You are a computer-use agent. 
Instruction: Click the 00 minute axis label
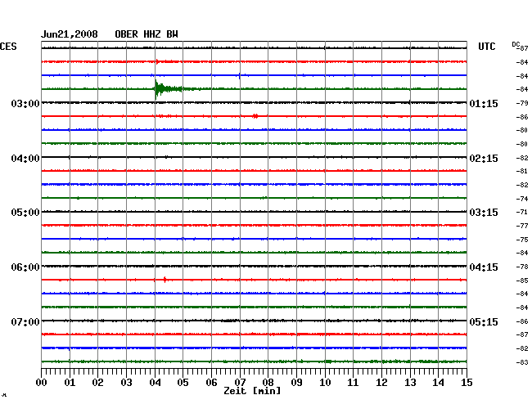pyautogui.click(x=42, y=383)
